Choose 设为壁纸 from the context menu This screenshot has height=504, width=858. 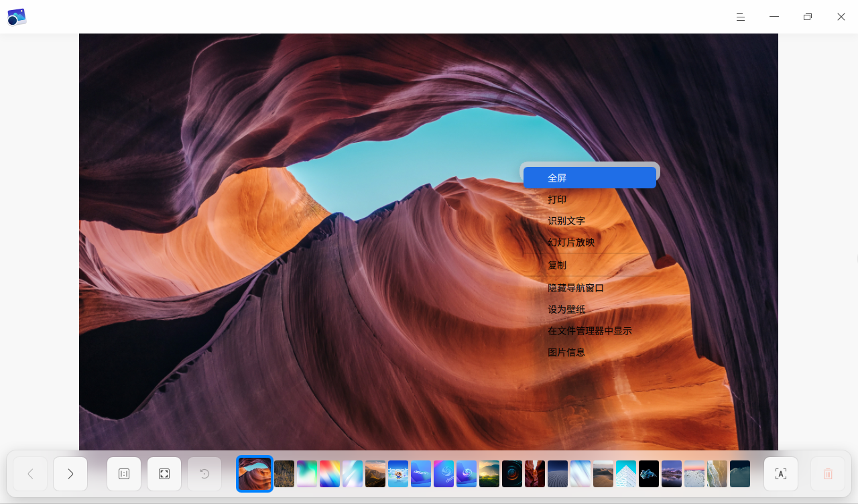click(590, 309)
